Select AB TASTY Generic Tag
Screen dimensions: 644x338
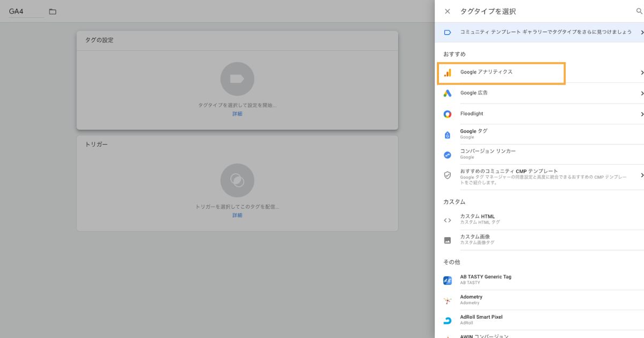click(x=539, y=280)
